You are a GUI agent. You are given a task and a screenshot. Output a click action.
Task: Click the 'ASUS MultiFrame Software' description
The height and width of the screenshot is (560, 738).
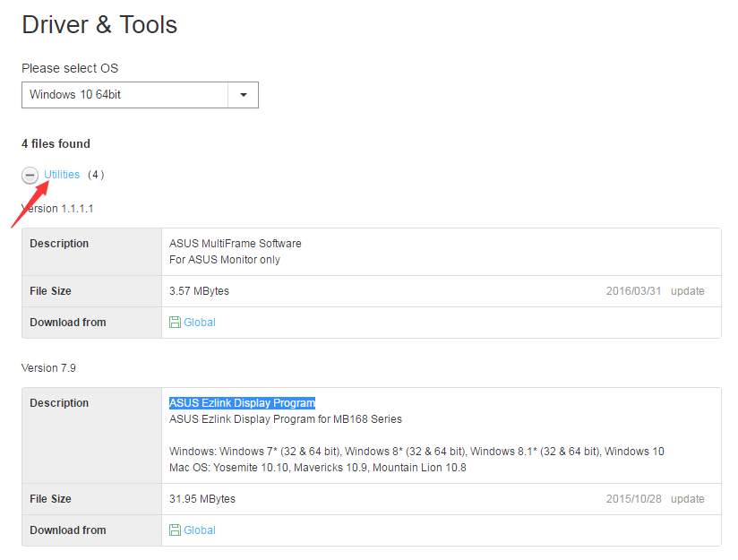coord(236,244)
